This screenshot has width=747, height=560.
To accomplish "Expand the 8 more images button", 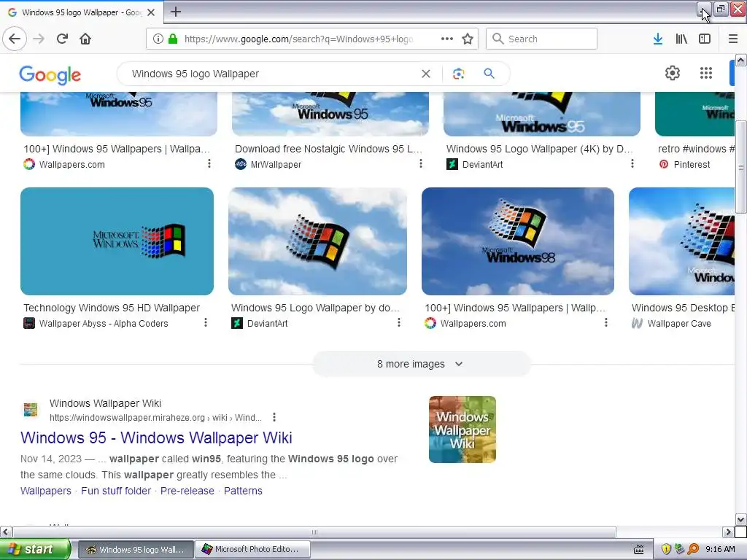I will [421, 364].
